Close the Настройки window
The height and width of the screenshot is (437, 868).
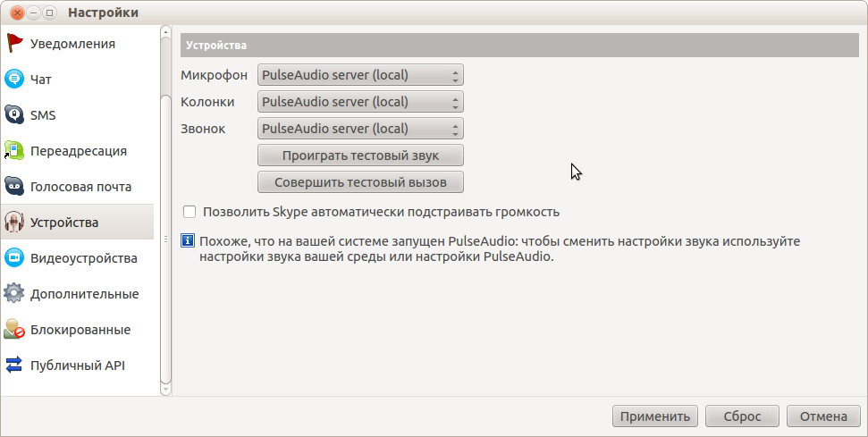(17, 13)
